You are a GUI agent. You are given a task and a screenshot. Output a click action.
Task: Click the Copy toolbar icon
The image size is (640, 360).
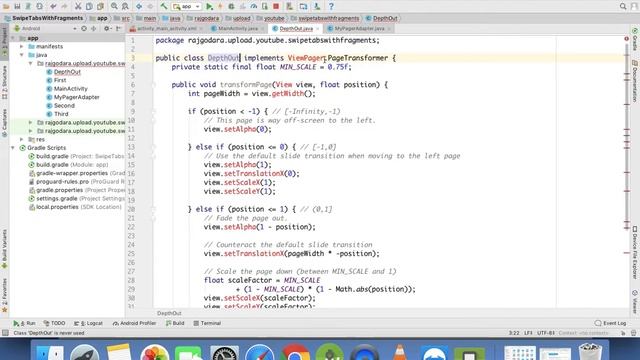[89, 6]
